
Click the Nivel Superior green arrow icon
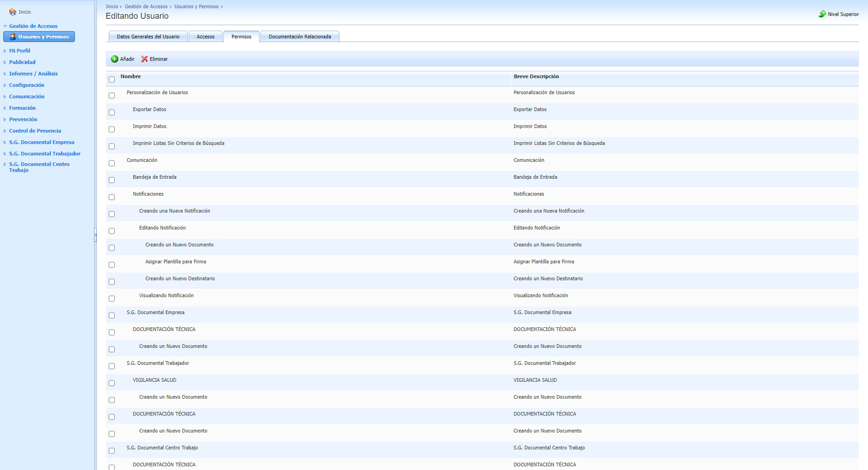pyautogui.click(x=822, y=14)
